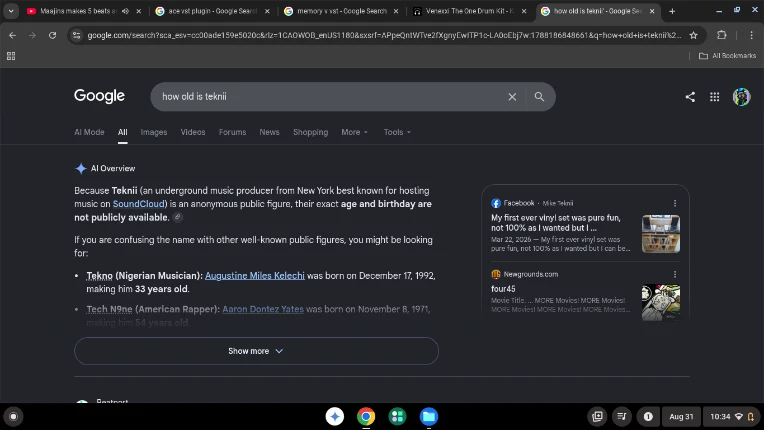Open the Files app in shelf
The height and width of the screenshot is (430, 764).
(428, 416)
